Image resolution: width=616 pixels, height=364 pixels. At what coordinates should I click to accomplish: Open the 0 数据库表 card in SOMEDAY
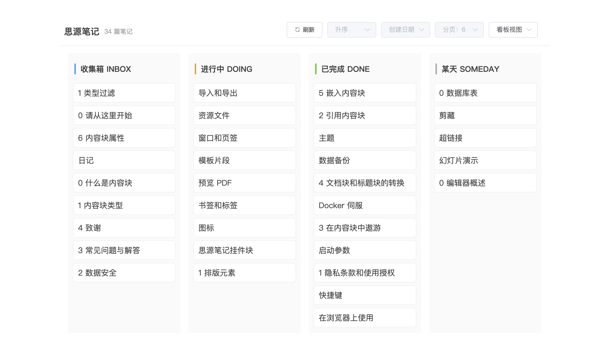pyautogui.click(x=485, y=93)
